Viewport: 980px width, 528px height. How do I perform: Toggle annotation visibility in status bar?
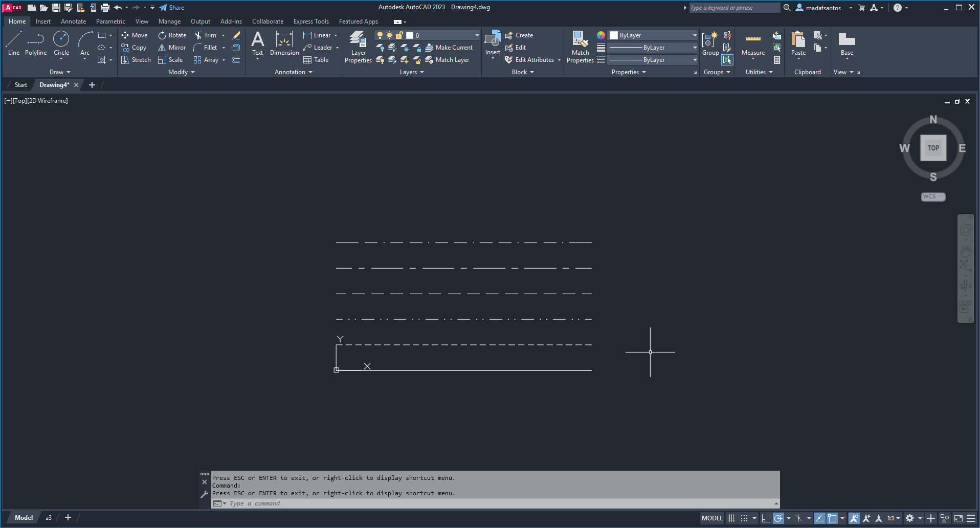[x=854, y=518]
